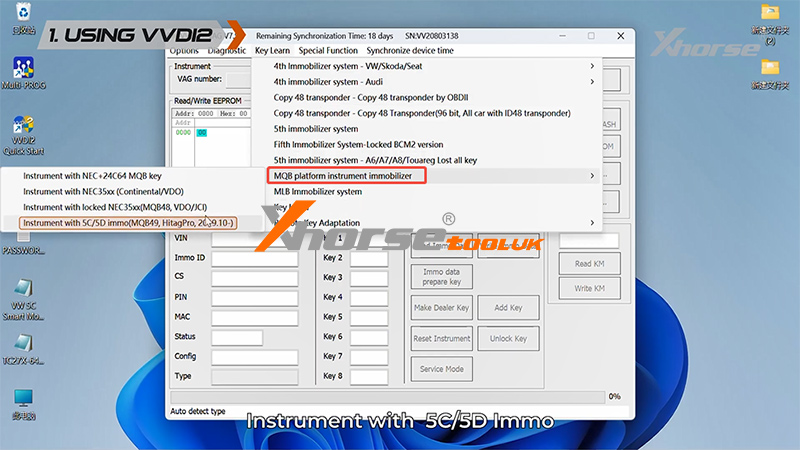Open the VW SC Smart Mo desktop file

23,300
